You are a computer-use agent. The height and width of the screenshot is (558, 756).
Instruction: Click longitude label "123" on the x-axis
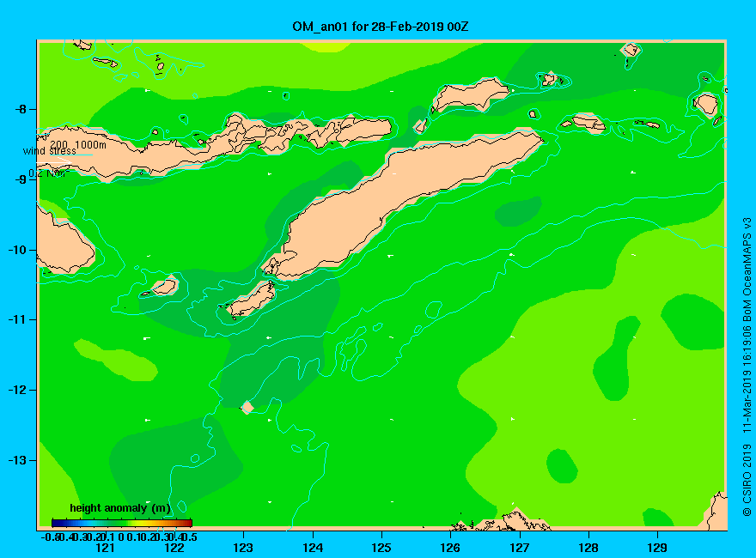point(243,548)
